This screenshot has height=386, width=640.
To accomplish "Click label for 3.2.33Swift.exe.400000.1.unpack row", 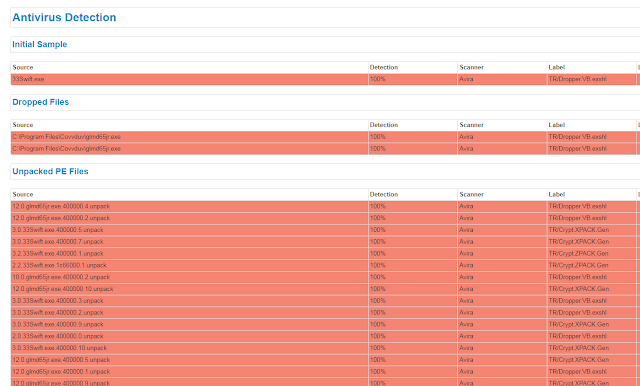I will [x=591, y=254].
